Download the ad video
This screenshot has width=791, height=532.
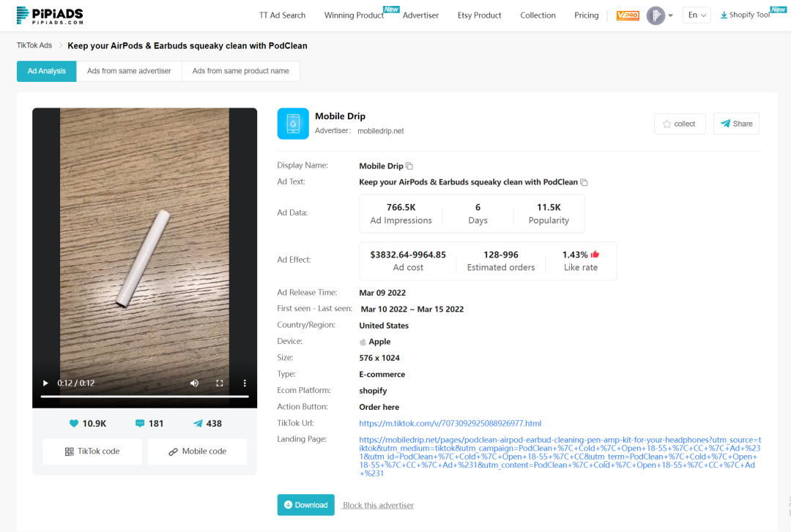tap(305, 505)
